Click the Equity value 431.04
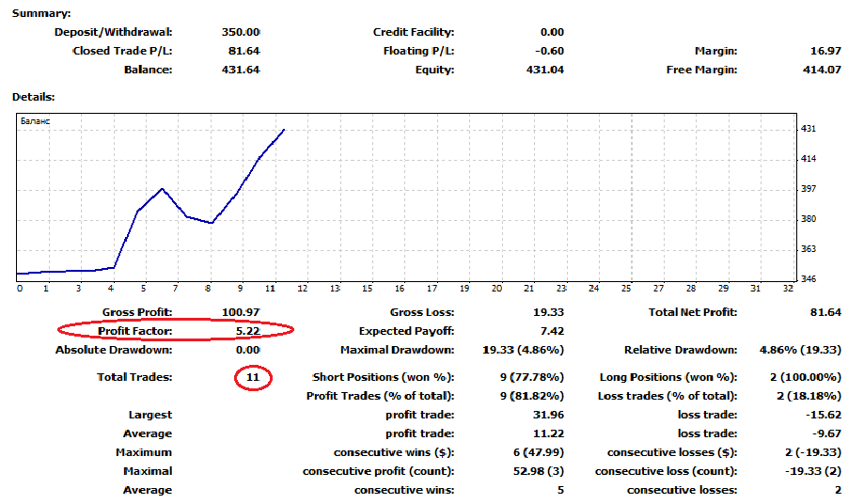 545,70
